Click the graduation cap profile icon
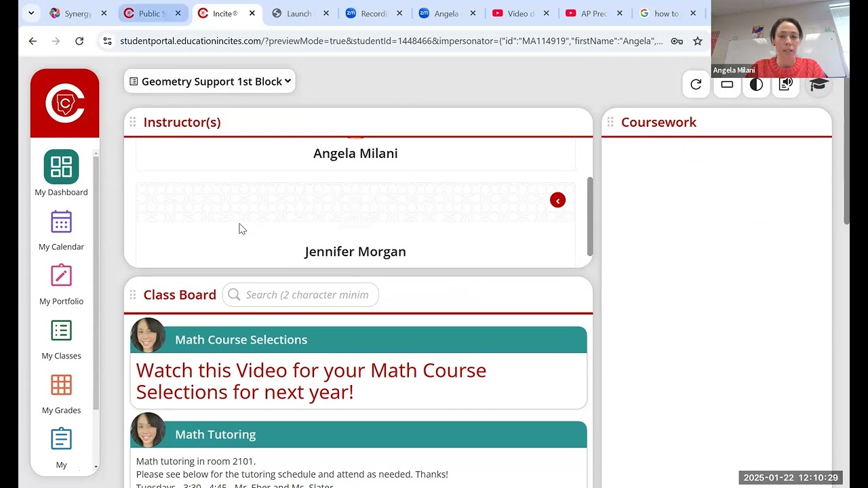This screenshot has height=488, width=868. tap(818, 85)
